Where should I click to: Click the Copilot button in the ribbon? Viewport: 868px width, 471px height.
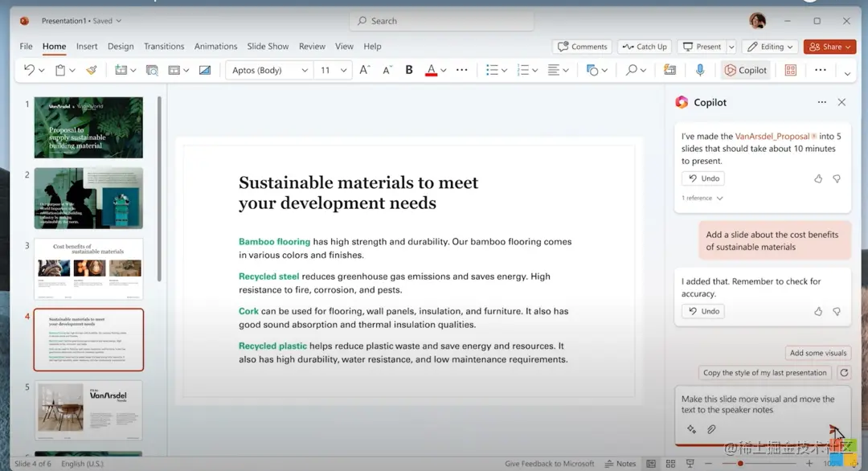[745, 70]
